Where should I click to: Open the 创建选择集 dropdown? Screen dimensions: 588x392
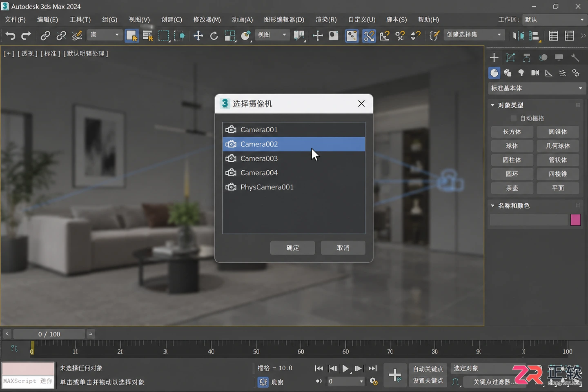point(474,35)
